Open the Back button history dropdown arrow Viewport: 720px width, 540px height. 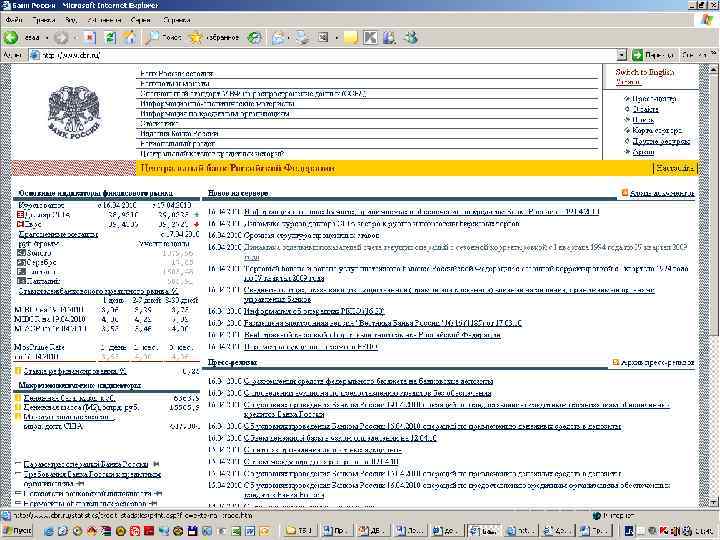47,38
